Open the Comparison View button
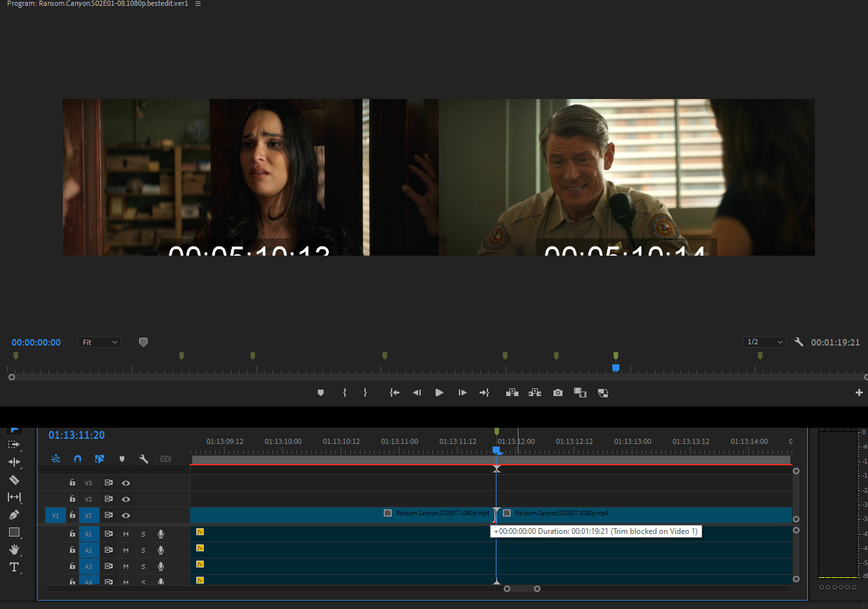Image resolution: width=868 pixels, height=609 pixels. (x=580, y=393)
